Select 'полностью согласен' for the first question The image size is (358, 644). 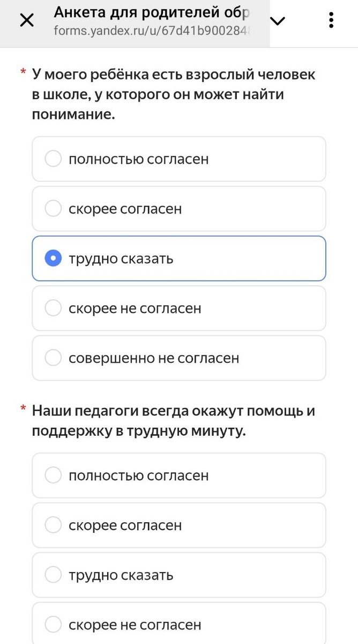179,159
